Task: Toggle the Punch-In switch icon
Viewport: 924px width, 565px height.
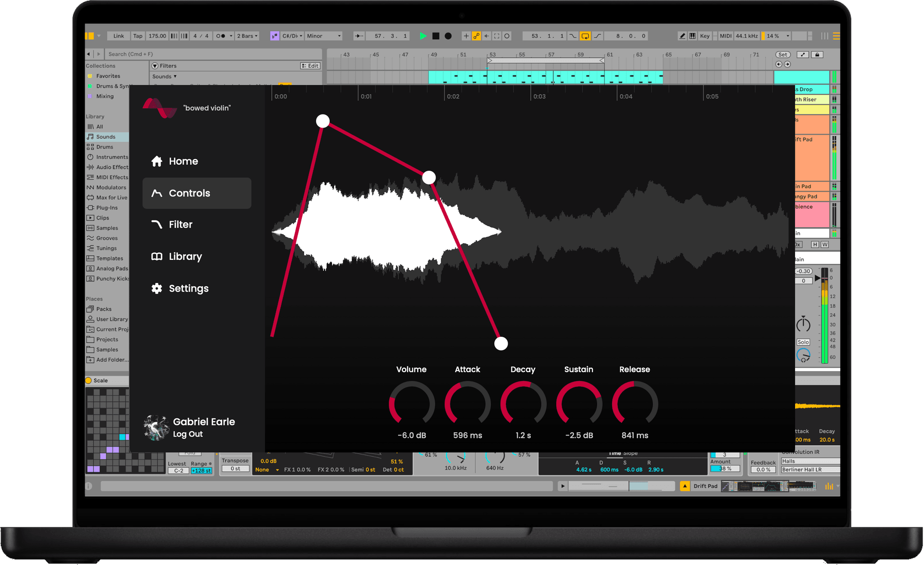Action: click(x=573, y=36)
